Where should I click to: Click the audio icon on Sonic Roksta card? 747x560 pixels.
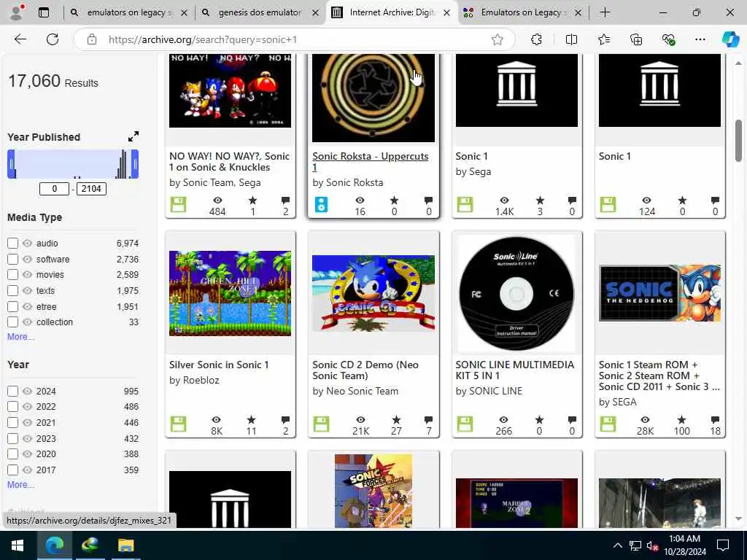(321, 205)
